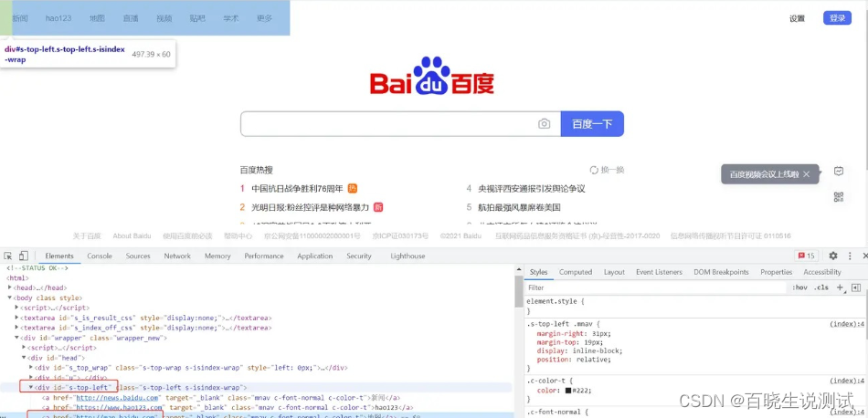The width and height of the screenshot is (868, 418).
Task: Open the 更多 navigation link
Action: (x=265, y=18)
